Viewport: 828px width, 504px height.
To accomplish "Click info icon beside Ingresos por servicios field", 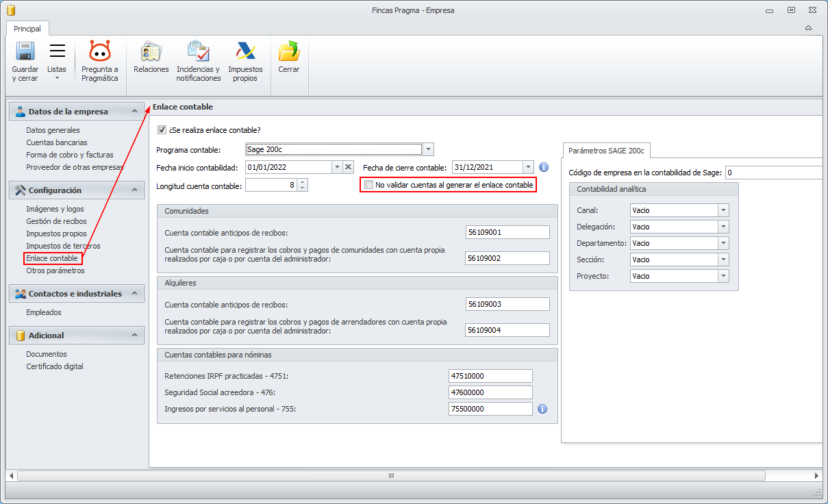I will (542, 409).
